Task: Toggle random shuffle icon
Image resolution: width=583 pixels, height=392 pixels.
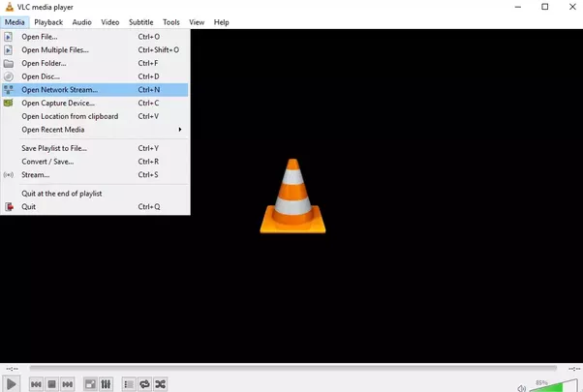Action: pos(160,384)
